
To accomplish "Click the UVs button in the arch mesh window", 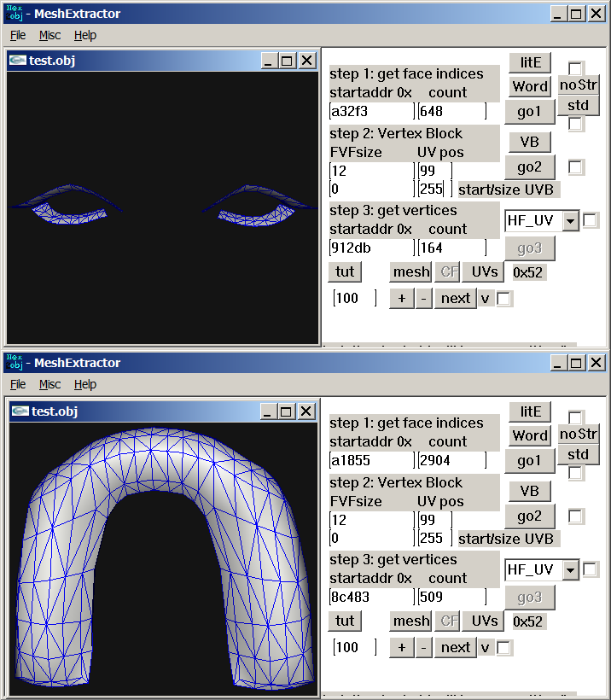I will 484,621.
